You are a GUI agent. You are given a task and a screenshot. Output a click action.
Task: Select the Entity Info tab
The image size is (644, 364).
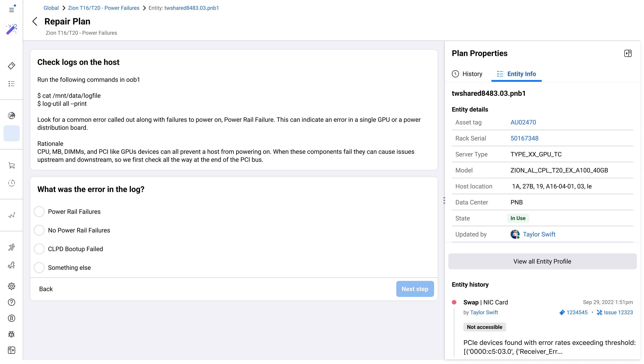[517, 74]
